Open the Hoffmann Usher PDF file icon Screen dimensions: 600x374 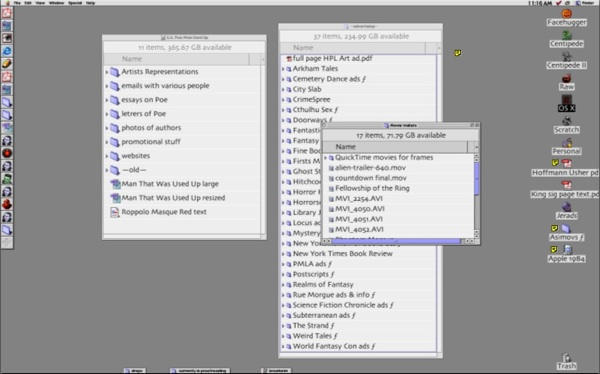[x=566, y=164]
